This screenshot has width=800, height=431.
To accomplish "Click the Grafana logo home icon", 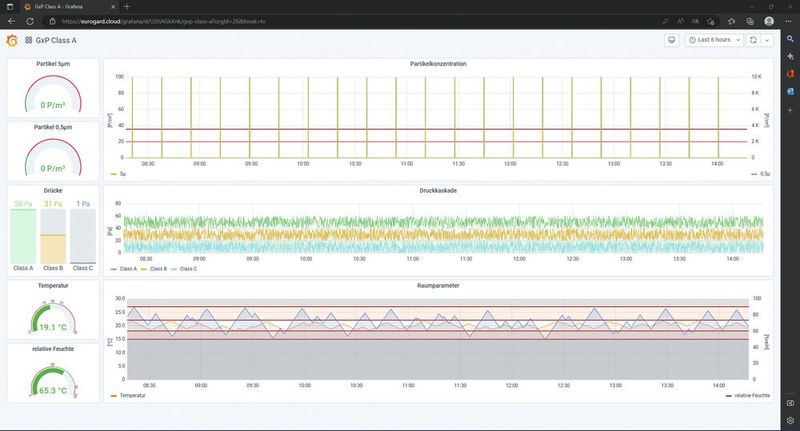I will tap(12, 40).
